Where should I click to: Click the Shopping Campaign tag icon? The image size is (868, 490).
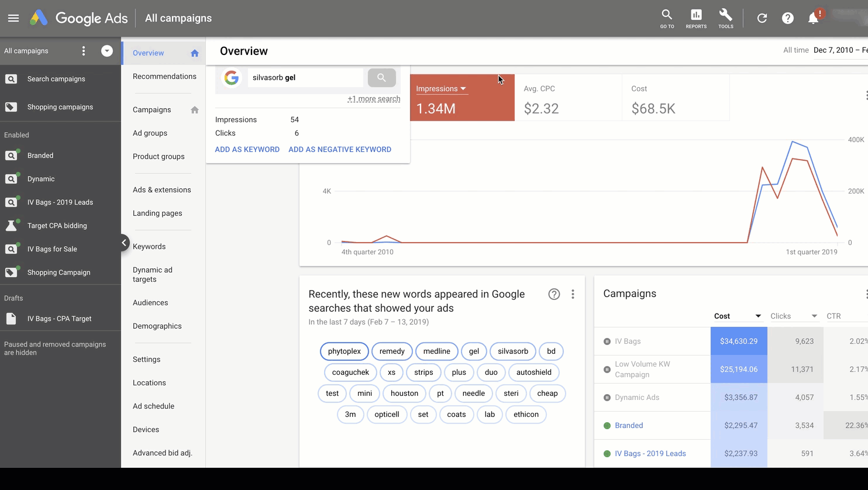[x=11, y=272]
